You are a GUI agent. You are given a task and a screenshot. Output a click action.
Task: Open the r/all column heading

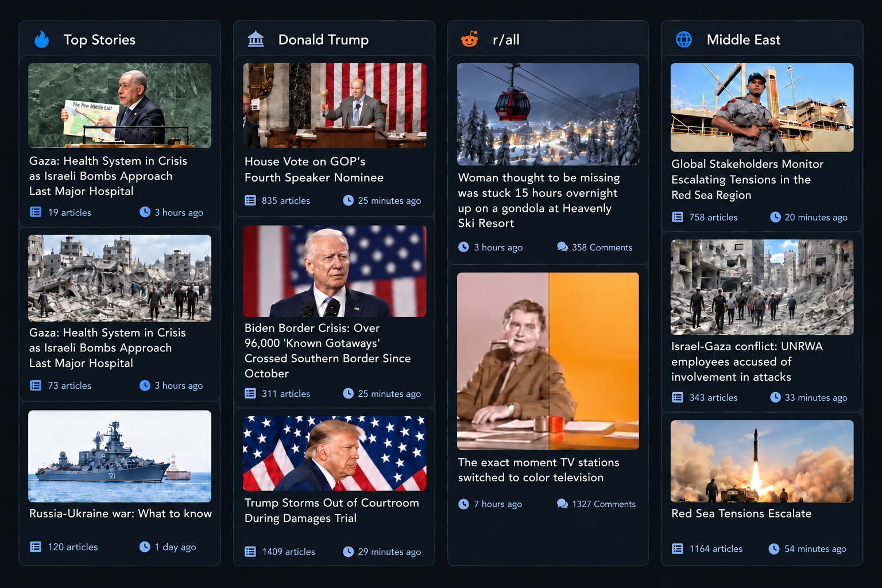(506, 40)
